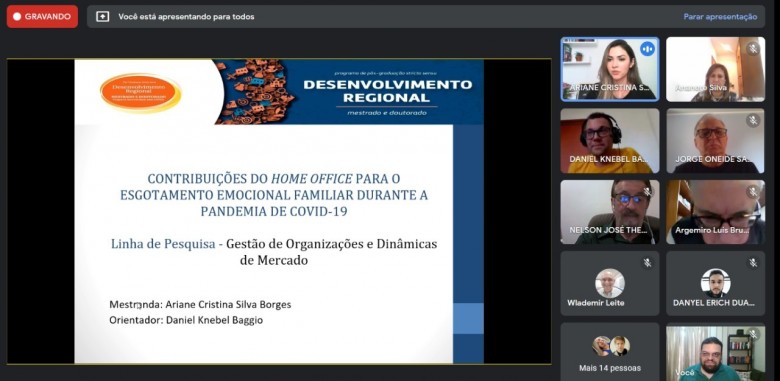This screenshot has width=780, height=381.
Task: Click the Desenvolvimento Regional orange logo
Action: (141, 93)
